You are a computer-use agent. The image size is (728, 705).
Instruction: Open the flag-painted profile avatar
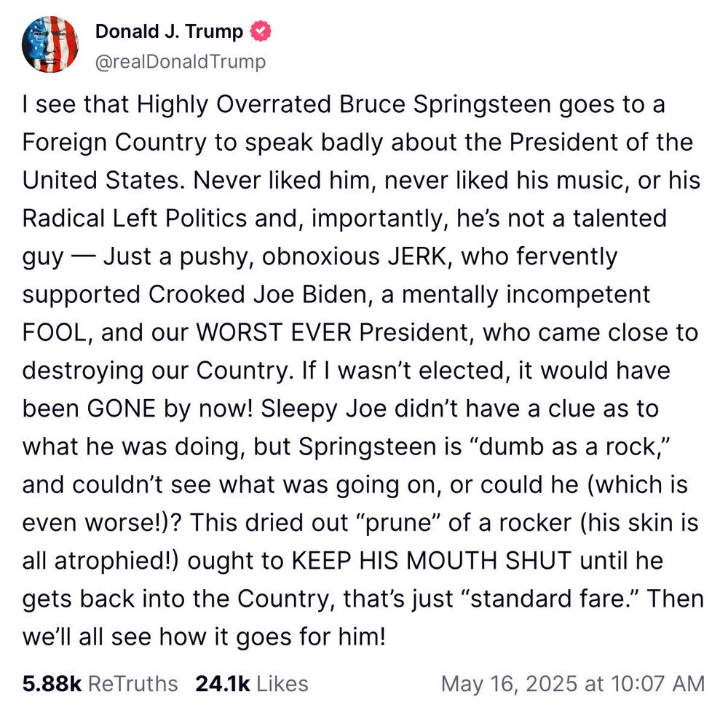(50, 44)
